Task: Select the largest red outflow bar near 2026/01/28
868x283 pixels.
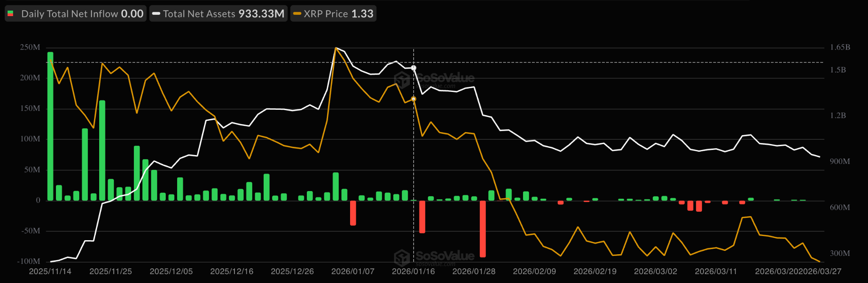Action: [x=483, y=229]
